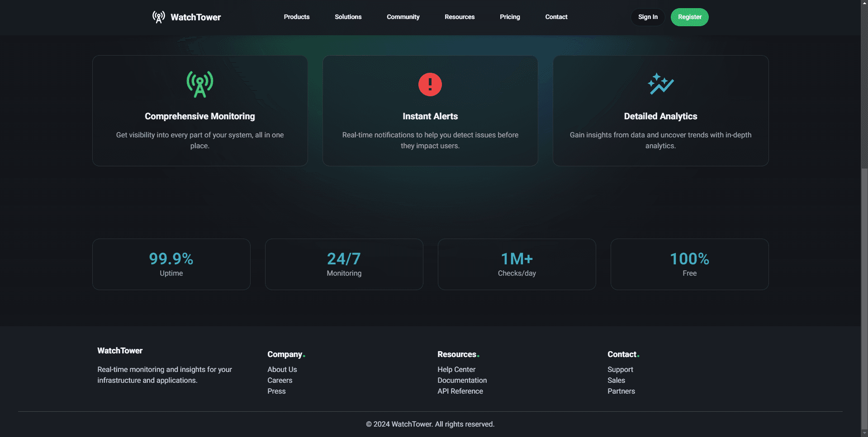868x437 pixels.
Task: Click the red exclamation alert icon
Action: pos(430,85)
